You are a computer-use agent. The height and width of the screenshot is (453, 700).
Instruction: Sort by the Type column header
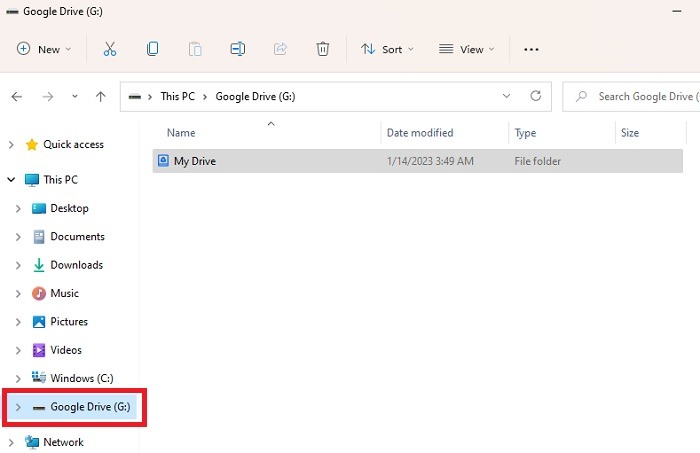coord(525,133)
